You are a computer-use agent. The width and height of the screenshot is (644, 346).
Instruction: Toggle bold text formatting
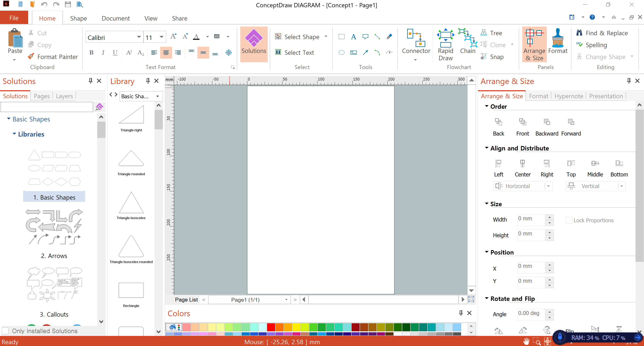pos(91,53)
